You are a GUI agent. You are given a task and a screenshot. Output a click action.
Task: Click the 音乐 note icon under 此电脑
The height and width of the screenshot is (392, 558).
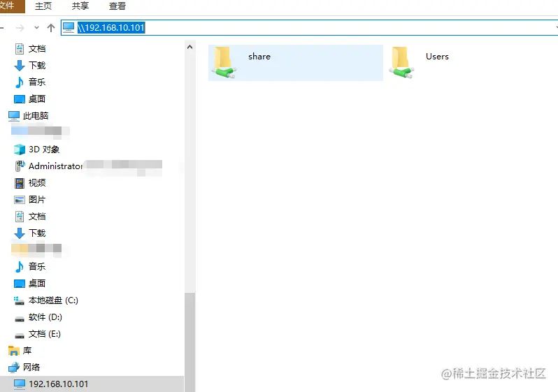[20, 267]
